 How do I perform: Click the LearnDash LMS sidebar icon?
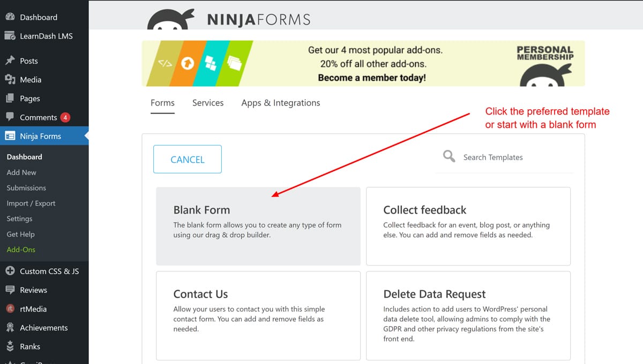[x=10, y=36]
